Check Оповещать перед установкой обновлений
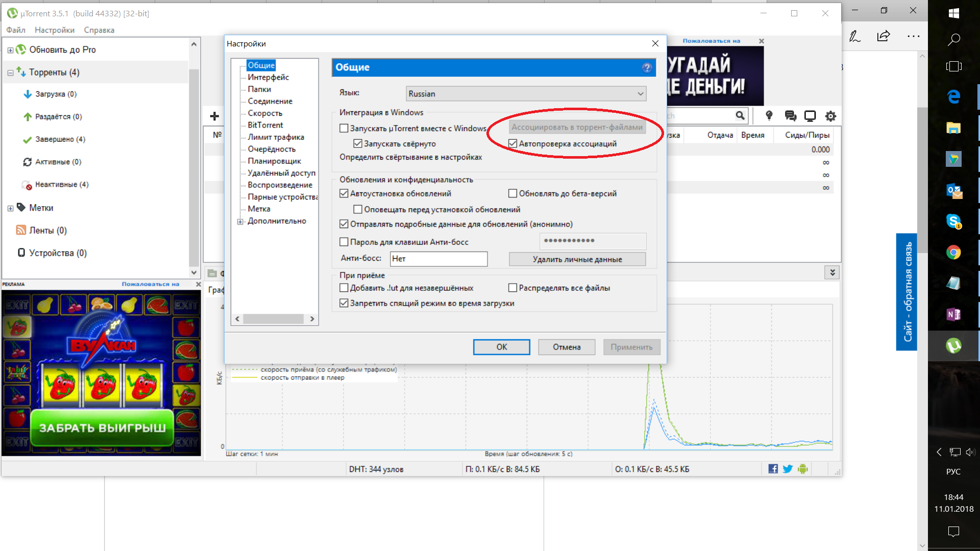 [358, 209]
